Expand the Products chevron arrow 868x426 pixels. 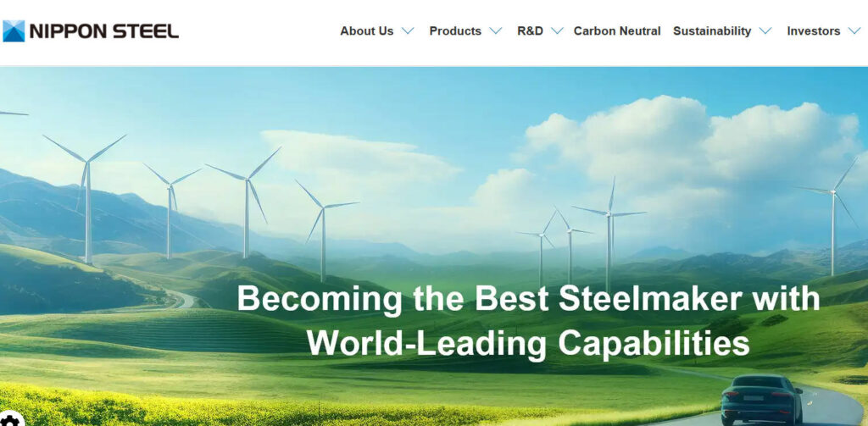[x=496, y=31]
